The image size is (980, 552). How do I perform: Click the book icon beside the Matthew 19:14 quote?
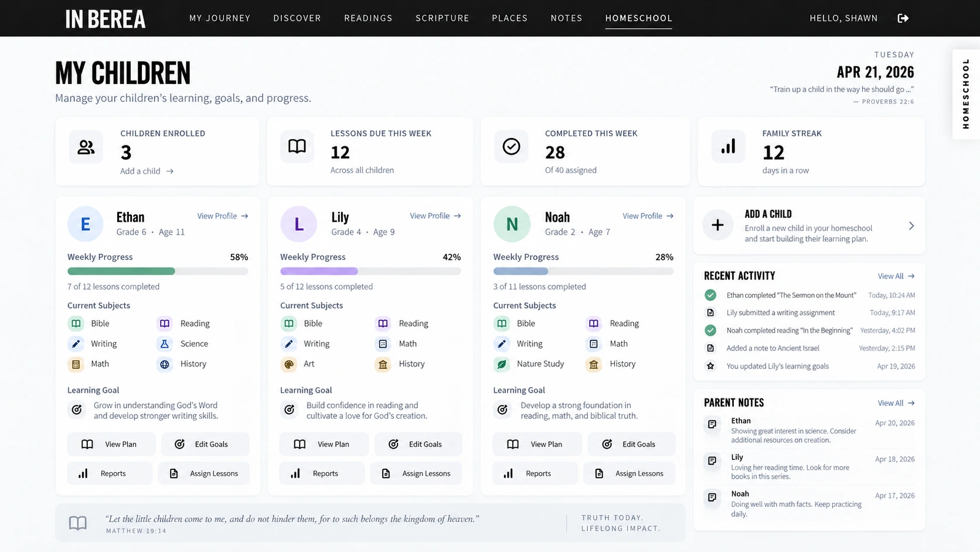point(78,523)
